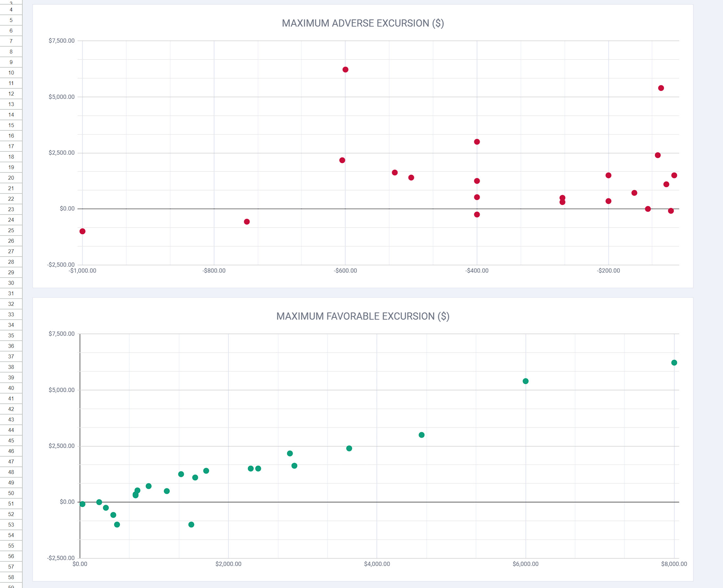Select row header 10
Viewport: 723px width, 588px height.
(x=11, y=73)
